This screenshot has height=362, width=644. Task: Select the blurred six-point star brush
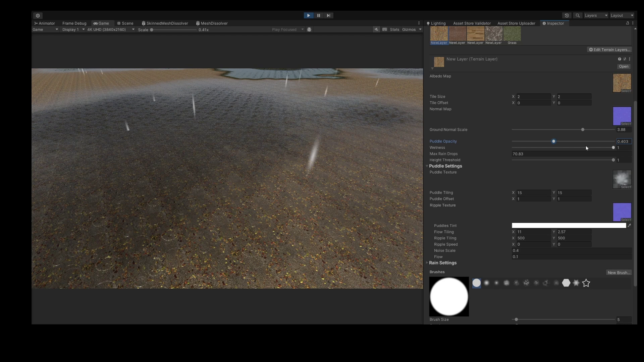click(x=576, y=283)
